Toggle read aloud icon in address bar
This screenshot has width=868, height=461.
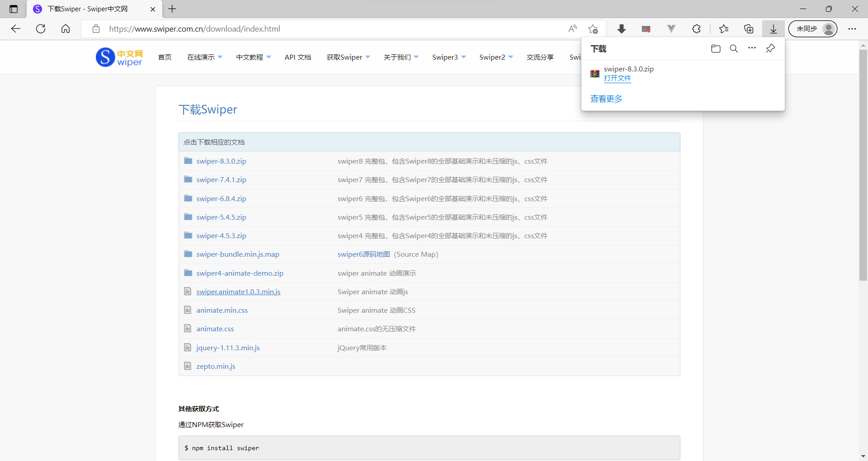pos(573,29)
